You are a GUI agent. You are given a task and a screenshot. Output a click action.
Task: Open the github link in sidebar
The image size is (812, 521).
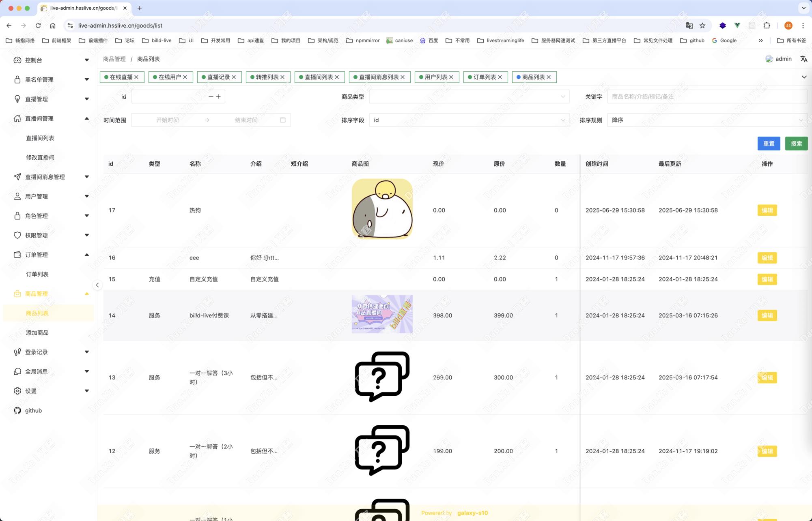[33, 410]
